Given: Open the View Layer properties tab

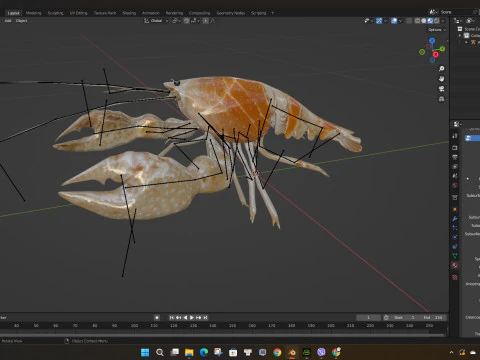Looking at the screenshot, I should click(x=455, y=166).
